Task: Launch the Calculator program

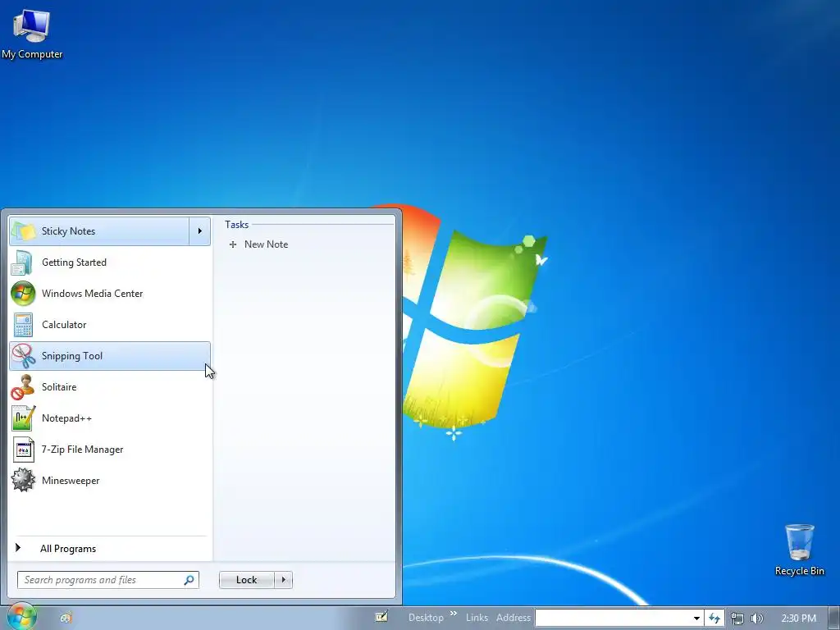Action: [110, 325]
